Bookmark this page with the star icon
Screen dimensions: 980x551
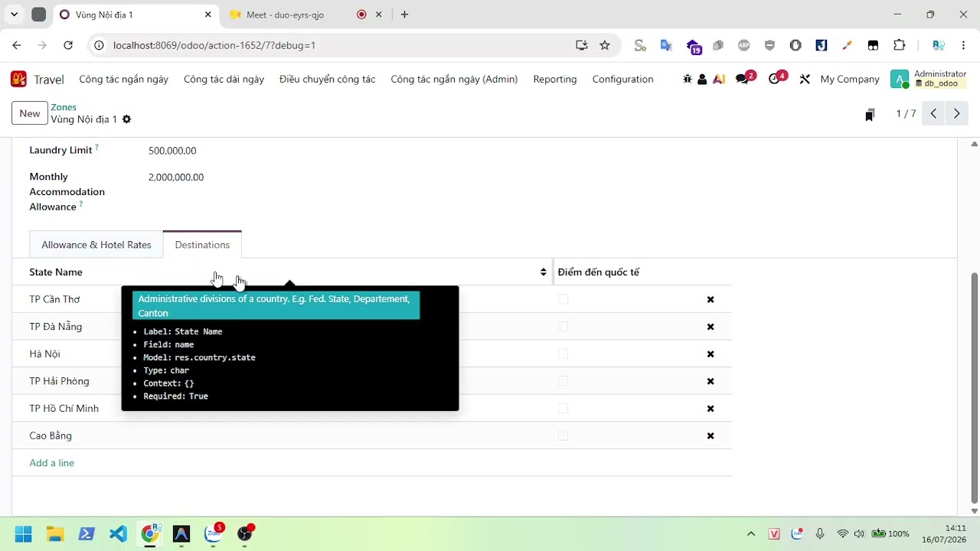click(605, 45)
